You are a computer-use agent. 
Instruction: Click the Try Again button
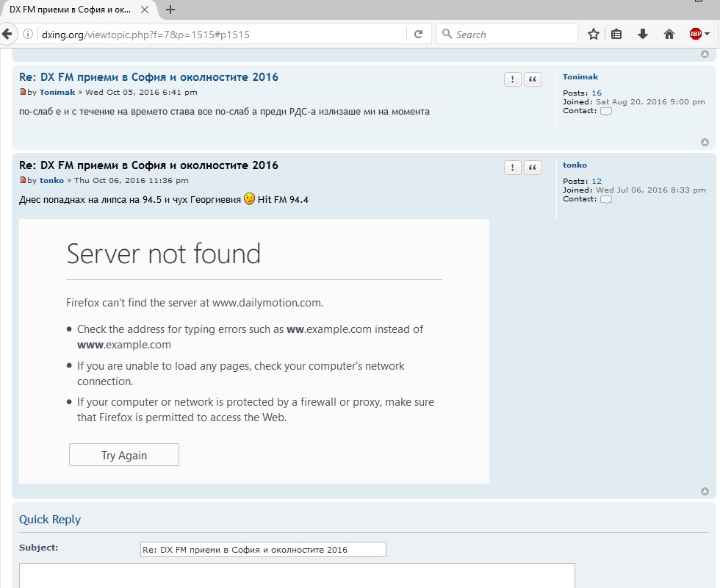pyautogui.click(x=124, y=455)
